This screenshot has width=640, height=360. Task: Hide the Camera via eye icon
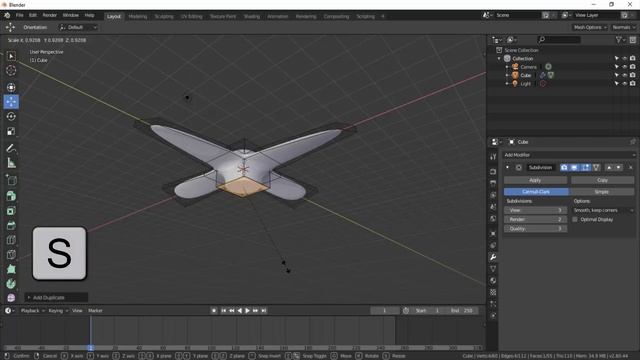point(624,67)
